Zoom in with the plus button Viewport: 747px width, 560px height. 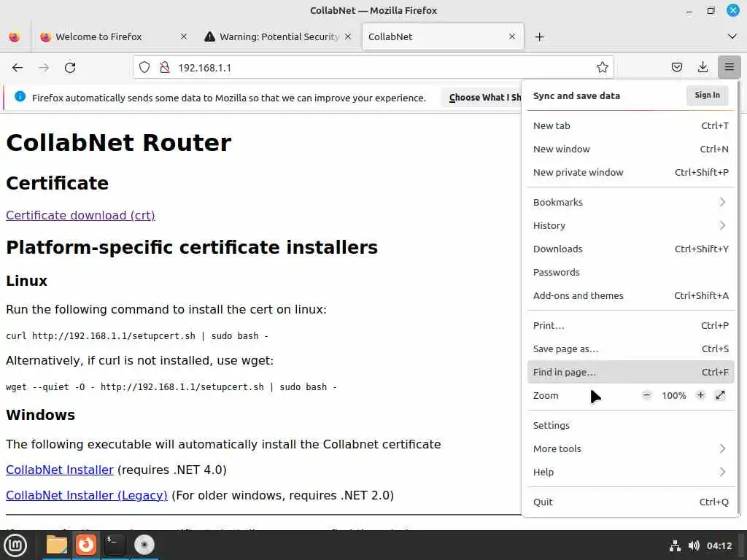point(700,395)
